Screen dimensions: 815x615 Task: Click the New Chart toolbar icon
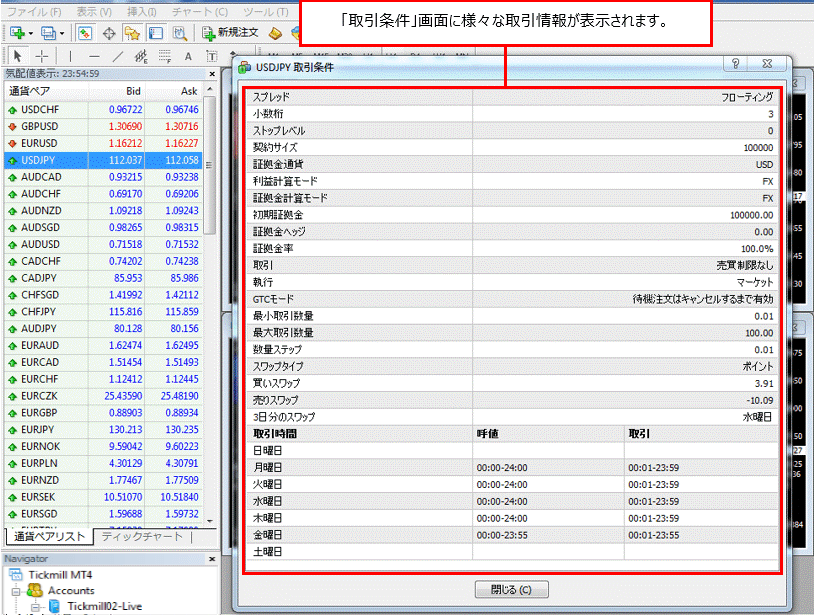tap(15, 32)
